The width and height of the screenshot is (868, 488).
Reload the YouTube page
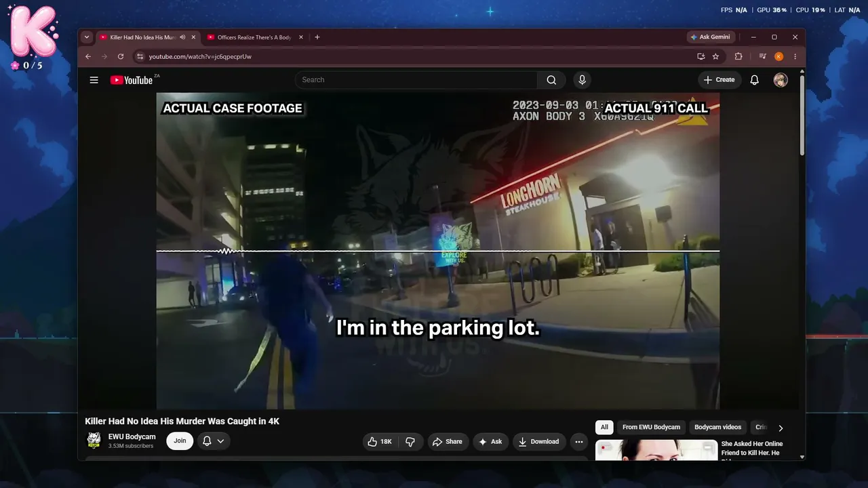[x=121, y=57]
